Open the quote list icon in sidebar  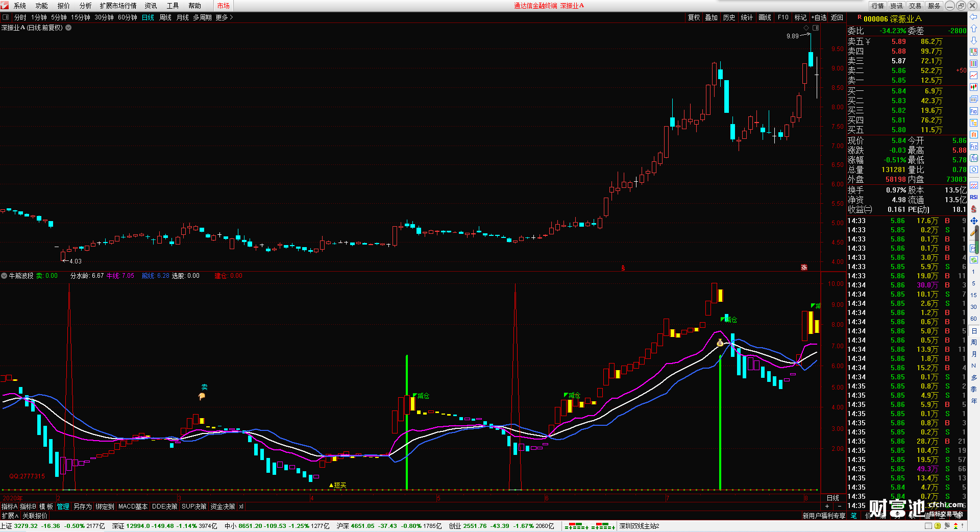click(973, 52)
